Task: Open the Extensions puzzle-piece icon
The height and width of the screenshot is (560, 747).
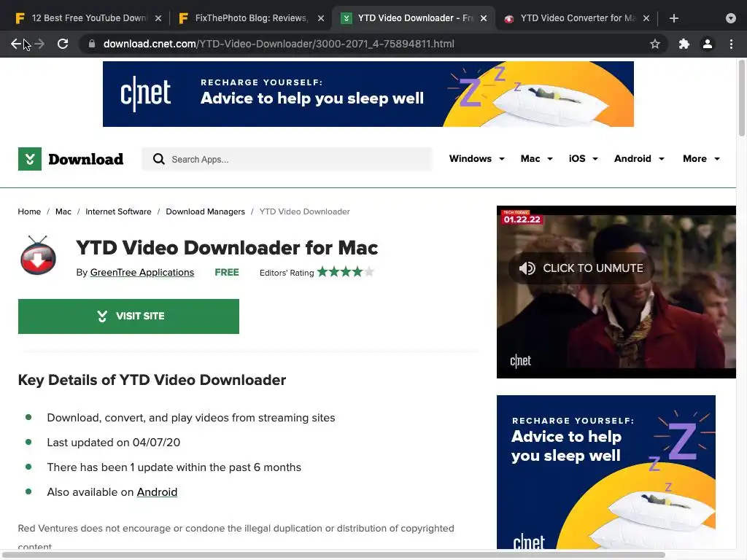Action: pos(684,44)
